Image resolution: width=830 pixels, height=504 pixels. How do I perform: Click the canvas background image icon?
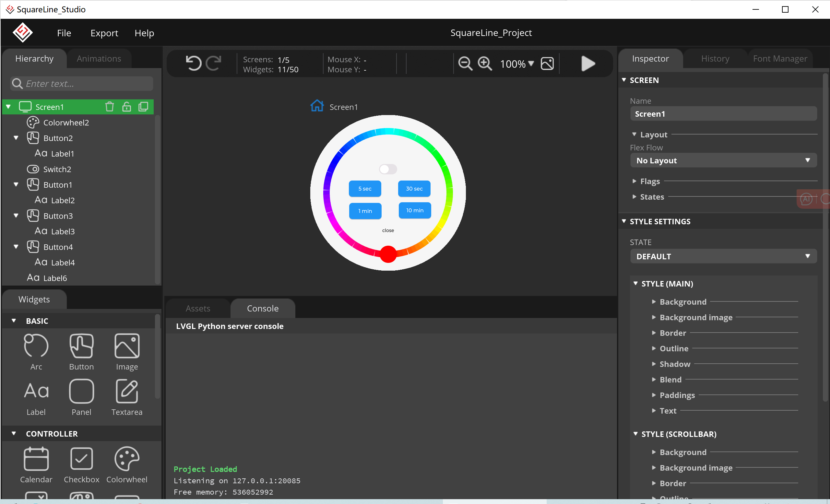coord(547,64)
